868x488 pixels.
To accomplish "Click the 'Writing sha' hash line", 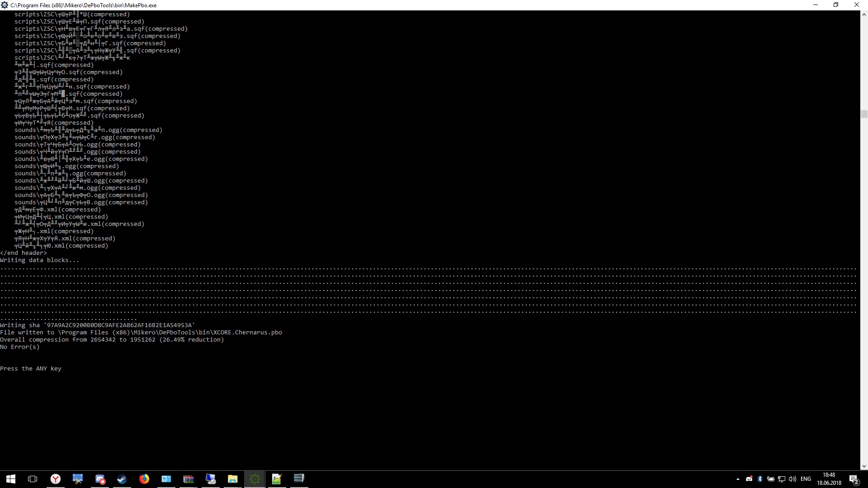I will (x=98, y=325).
